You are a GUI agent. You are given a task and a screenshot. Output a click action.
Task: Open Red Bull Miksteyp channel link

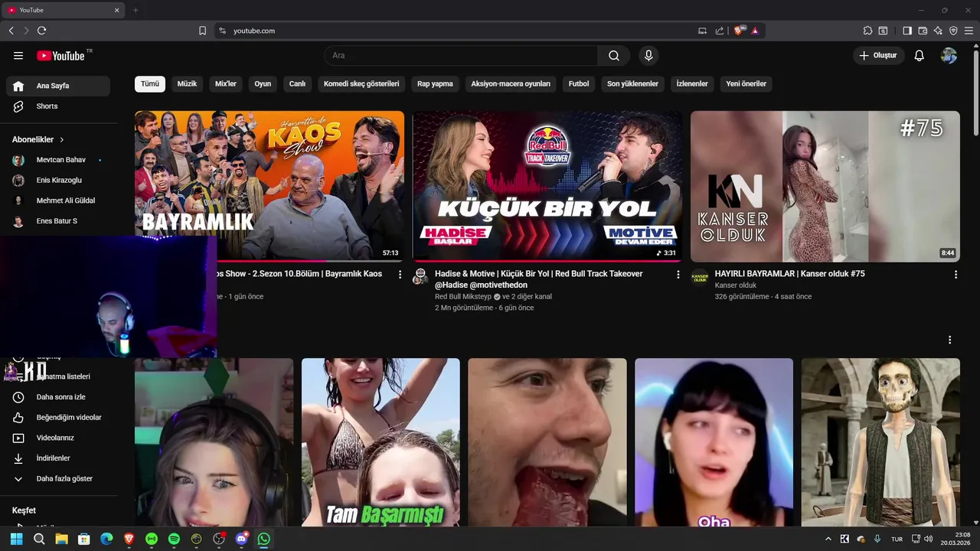click(x=462, y=297)
